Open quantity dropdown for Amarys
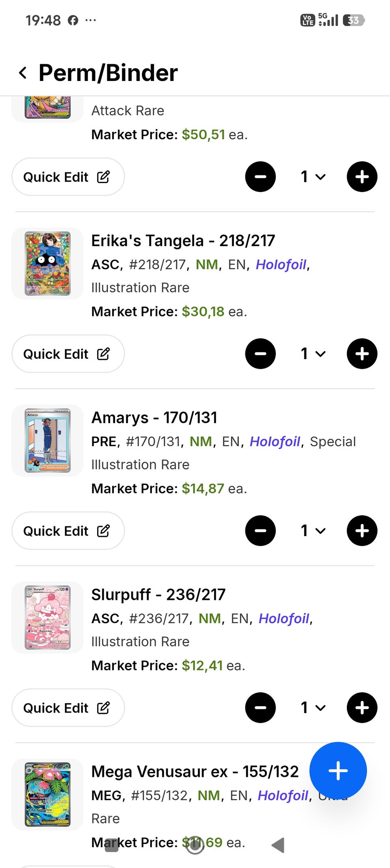390x868 pixels. 313,531
